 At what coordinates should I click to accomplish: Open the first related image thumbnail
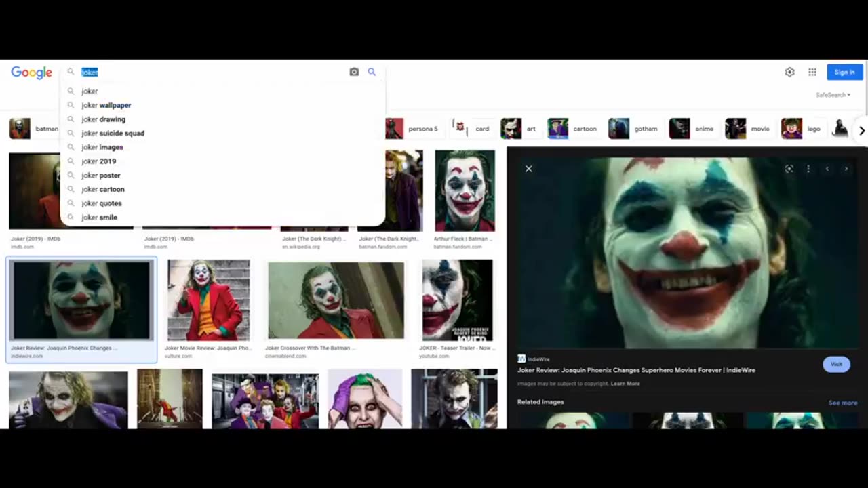point(573,420)
